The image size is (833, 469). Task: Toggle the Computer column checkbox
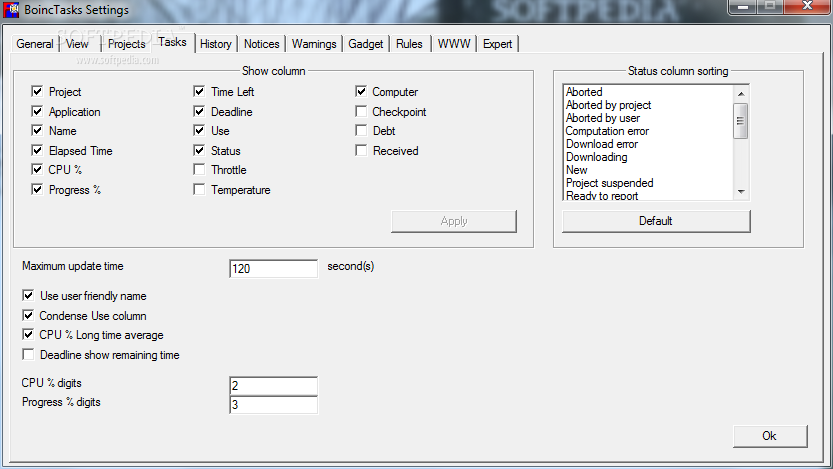coord(361,91)
